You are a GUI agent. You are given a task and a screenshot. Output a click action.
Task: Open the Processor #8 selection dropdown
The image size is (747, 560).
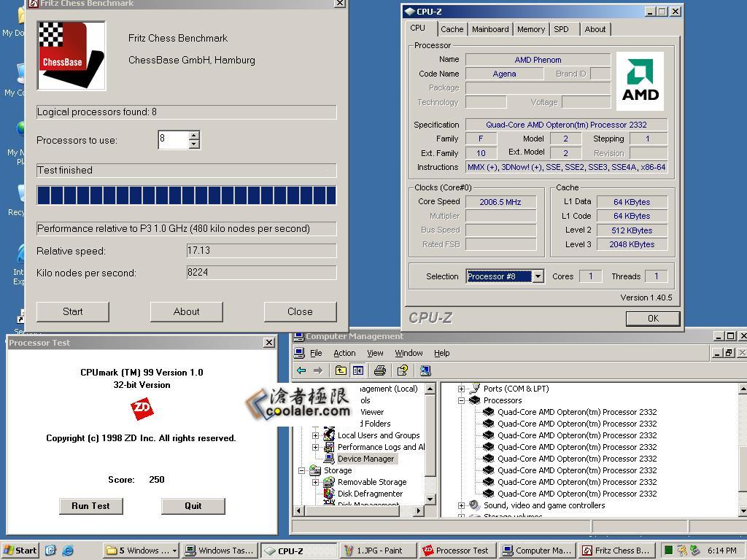(538, 276)
